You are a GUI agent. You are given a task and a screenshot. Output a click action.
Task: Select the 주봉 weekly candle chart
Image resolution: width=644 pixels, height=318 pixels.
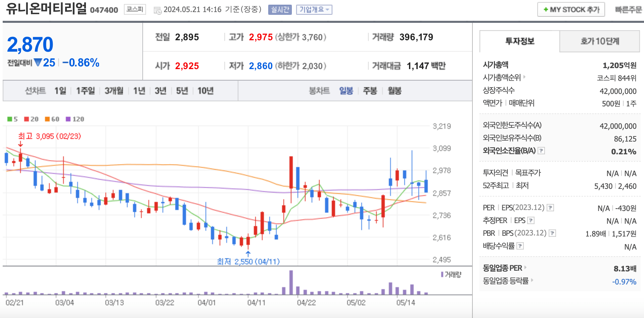tap(370, 91)
